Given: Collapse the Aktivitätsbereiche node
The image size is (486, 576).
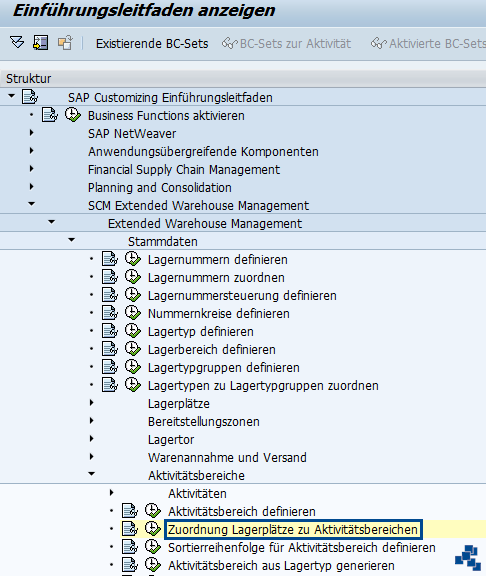Looking at the screenshot, I should pyautogui.click(x=91, y=474).
